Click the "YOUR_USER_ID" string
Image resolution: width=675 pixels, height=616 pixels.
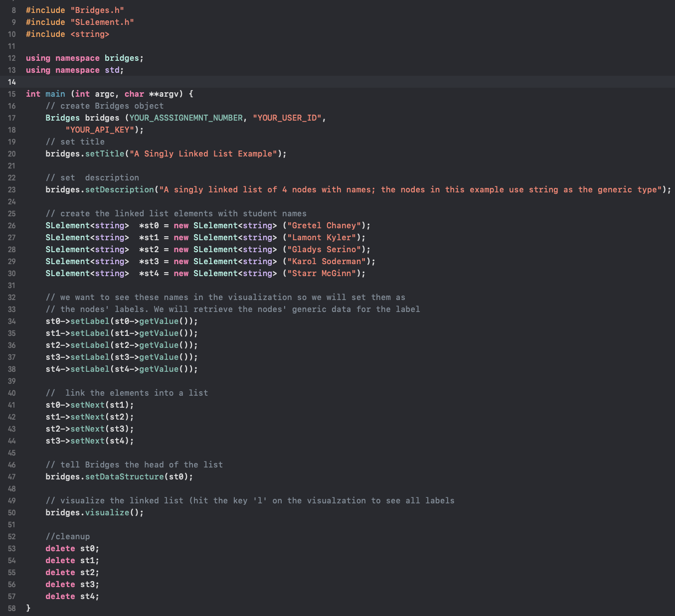(x=287, y=118)
